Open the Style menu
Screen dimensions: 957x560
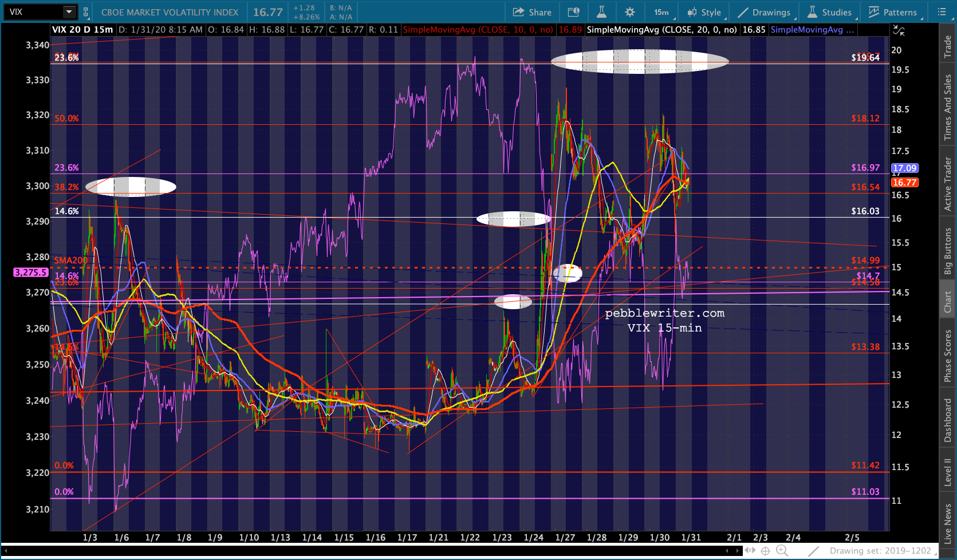pyautogui.click(x=705, y=12)
